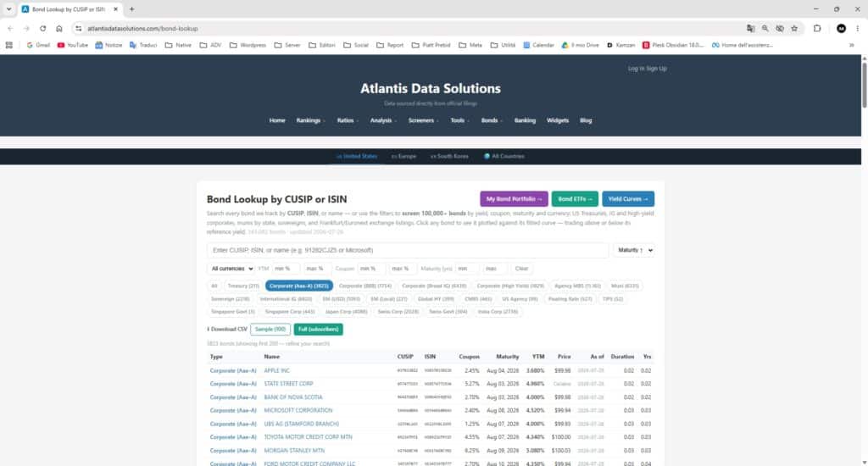Click the Log in link
The width and height of the screenshot is (868, 466).
tap(636, 69)
